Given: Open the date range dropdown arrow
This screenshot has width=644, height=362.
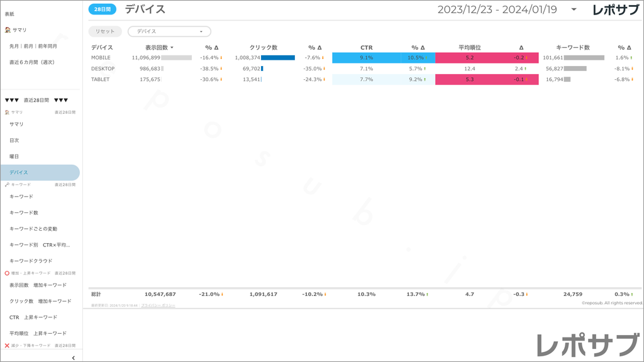Looking at the screenshot, I should tap(574, 9).
